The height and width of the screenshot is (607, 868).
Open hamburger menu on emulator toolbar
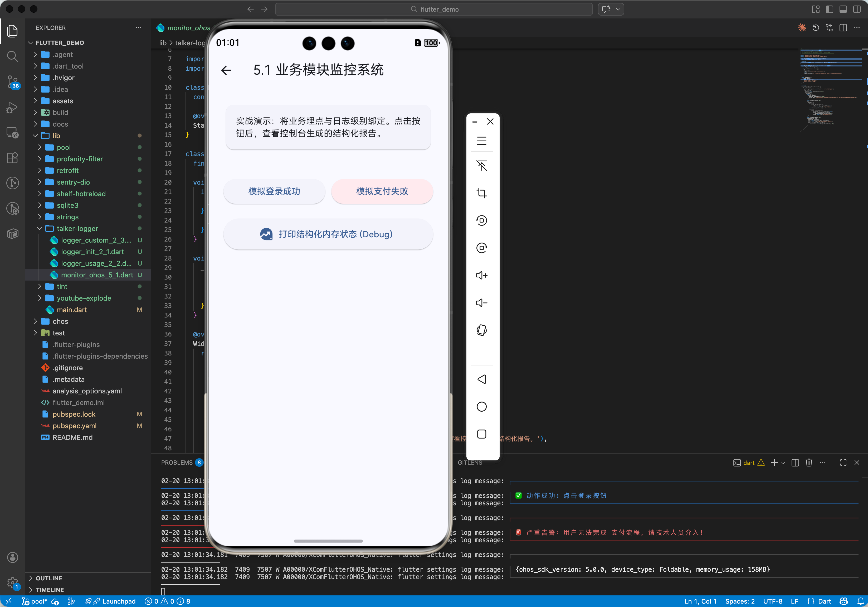(482, 141)
